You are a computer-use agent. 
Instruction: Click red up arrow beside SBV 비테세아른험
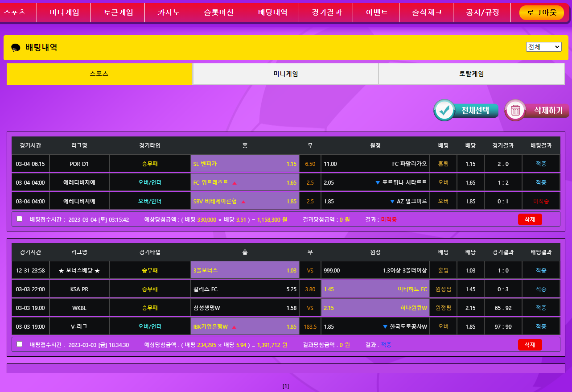[243, 202]
